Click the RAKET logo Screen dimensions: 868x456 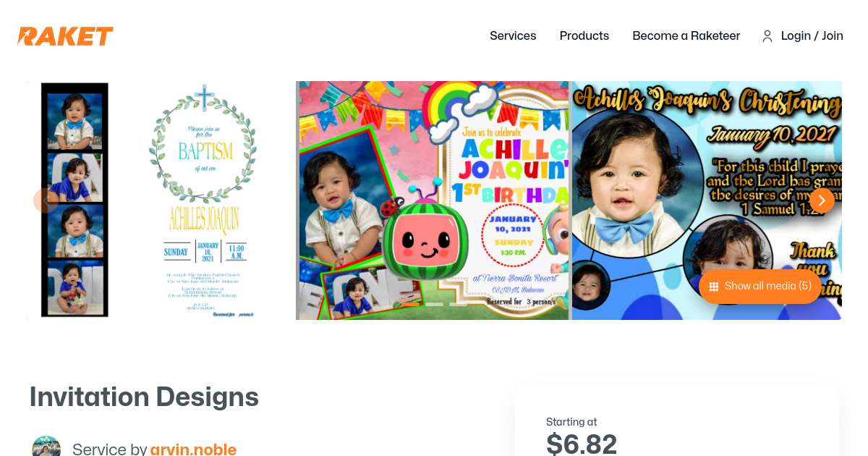pos(65,36)
